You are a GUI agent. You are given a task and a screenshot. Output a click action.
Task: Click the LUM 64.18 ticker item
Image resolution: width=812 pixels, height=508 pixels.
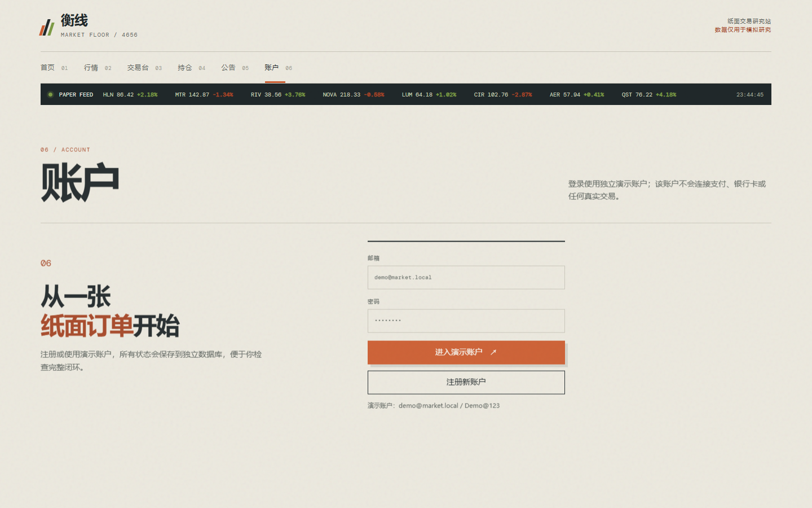coord(429,95)
